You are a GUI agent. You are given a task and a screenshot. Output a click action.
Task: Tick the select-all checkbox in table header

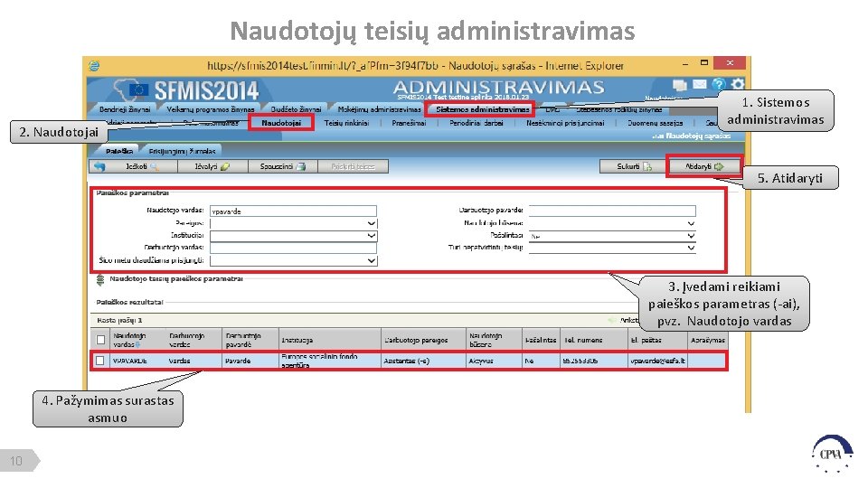(x=100, y=340)
